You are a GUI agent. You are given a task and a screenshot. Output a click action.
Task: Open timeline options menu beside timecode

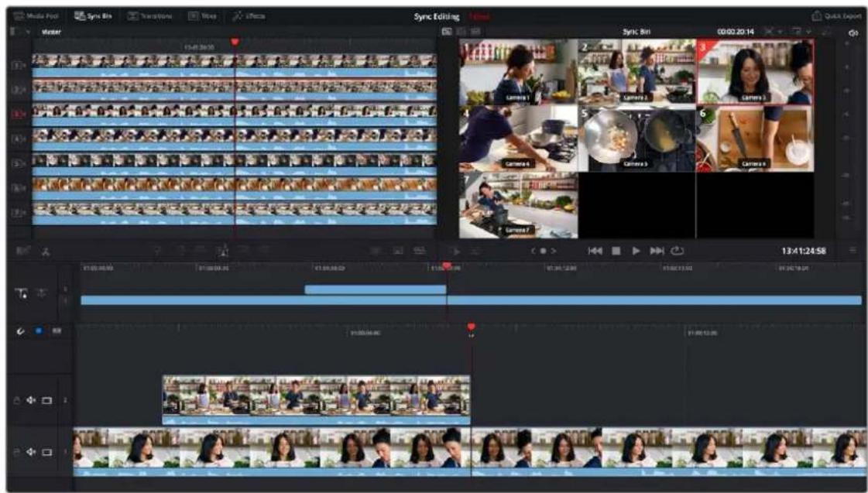coord(853,251)
